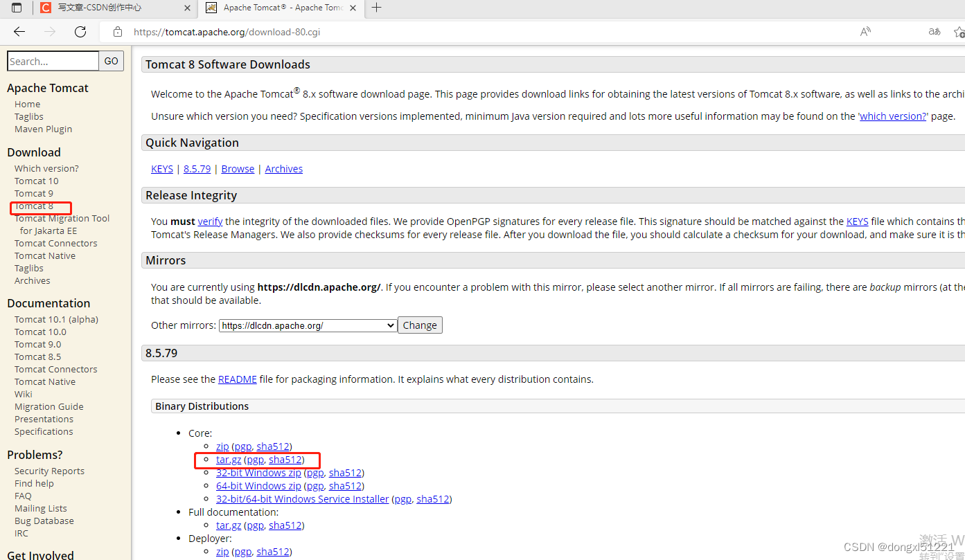Image resolution: width=965 pixels, height=560 pixels.
Task: Open Migration Guide link
Action: (x=49, y=406)
